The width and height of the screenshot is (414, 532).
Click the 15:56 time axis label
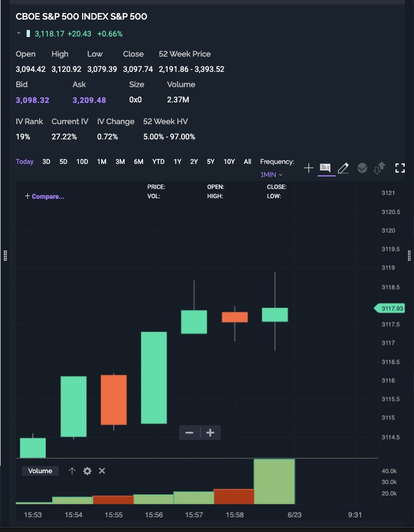click(x=153, y=515)
